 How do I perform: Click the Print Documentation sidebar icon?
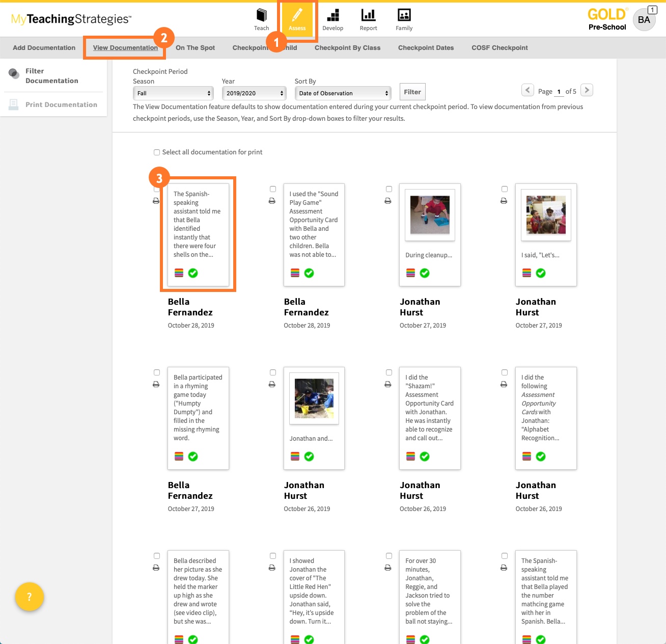pos(13,104)
